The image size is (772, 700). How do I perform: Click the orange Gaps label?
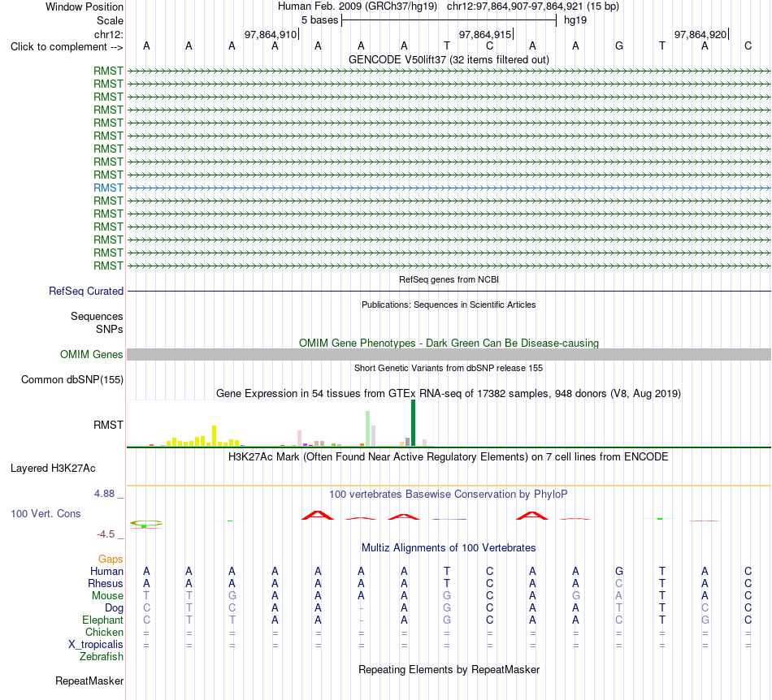(x=111, y=559)
